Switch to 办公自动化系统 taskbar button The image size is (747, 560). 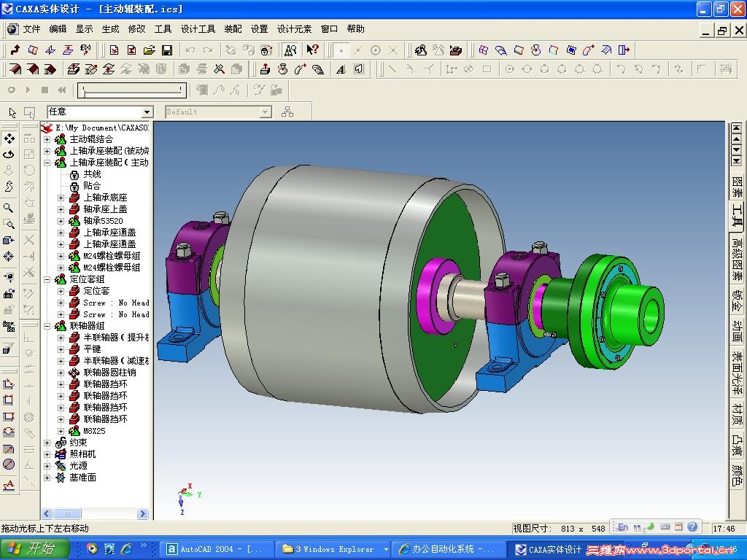point(449,549)
